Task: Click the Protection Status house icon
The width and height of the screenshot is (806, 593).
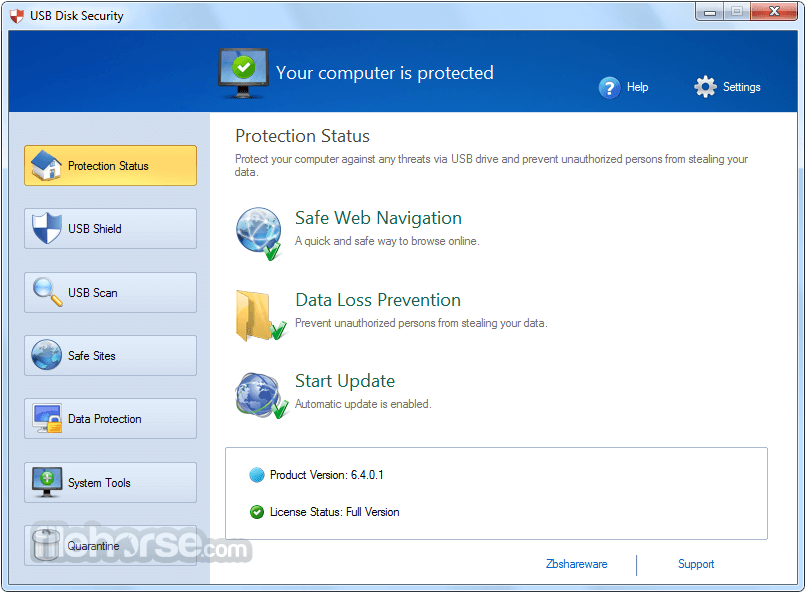Action: 46,165
